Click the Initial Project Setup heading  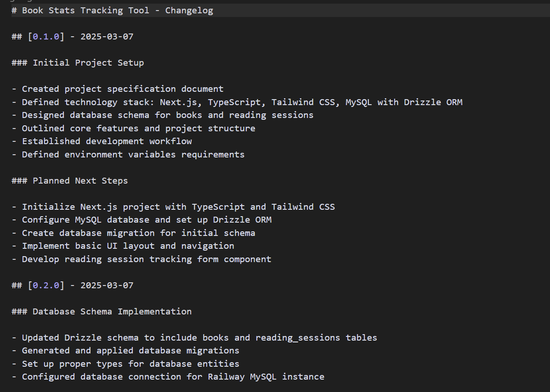pos(88,63)
